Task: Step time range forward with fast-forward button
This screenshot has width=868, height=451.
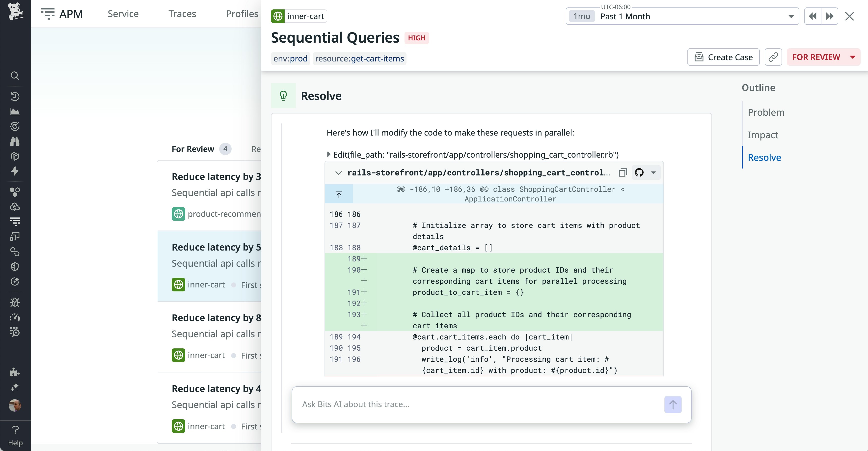Action: point(830,16)
